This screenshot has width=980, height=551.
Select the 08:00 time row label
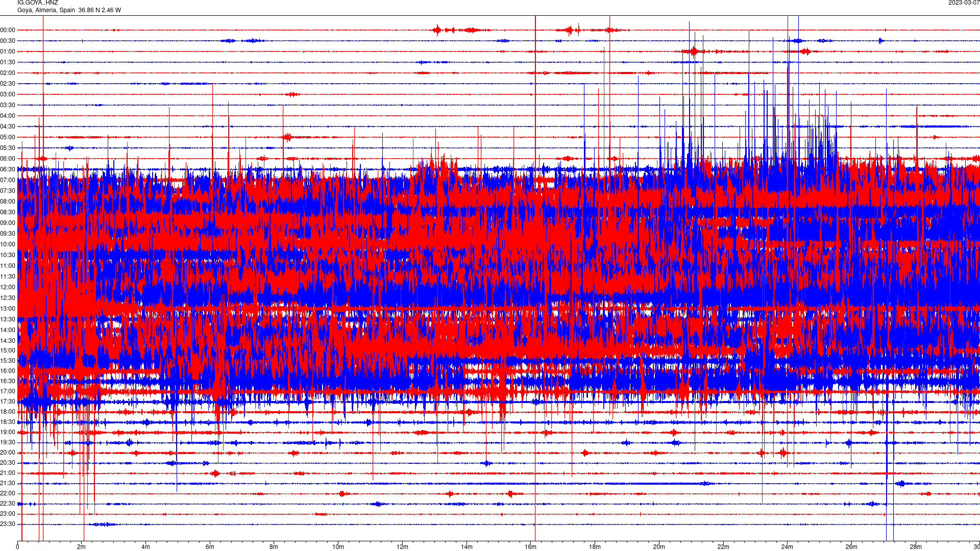coord(8,202)
